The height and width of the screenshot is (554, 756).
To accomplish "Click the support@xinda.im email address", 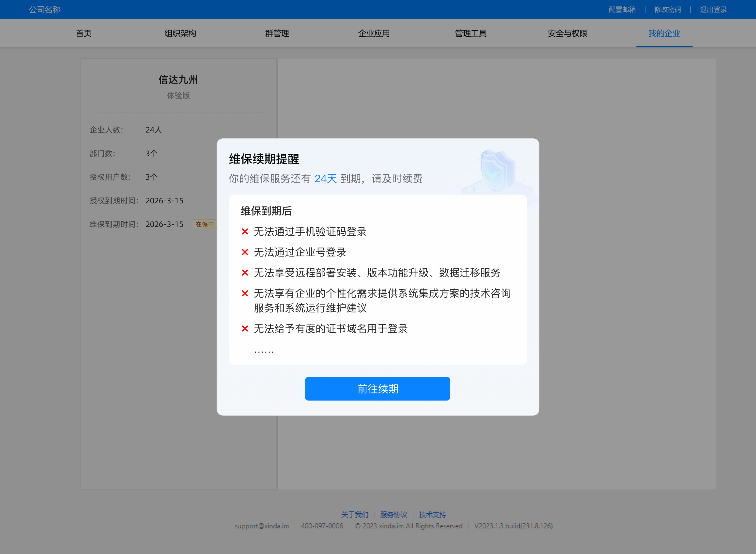I will coord(261,526).
